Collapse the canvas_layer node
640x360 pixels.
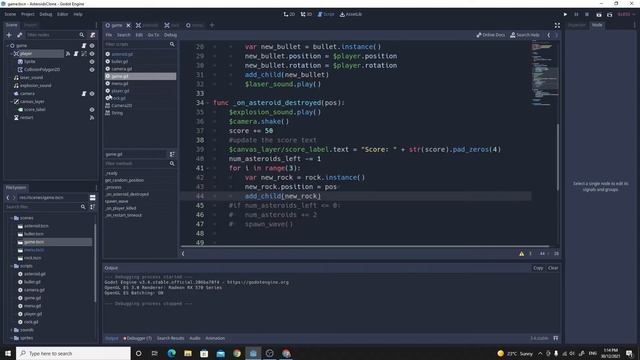11,102
